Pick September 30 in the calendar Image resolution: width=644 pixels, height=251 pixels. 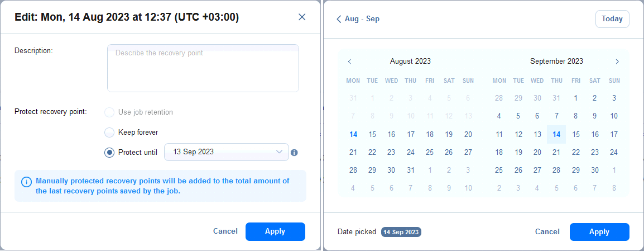595,170
